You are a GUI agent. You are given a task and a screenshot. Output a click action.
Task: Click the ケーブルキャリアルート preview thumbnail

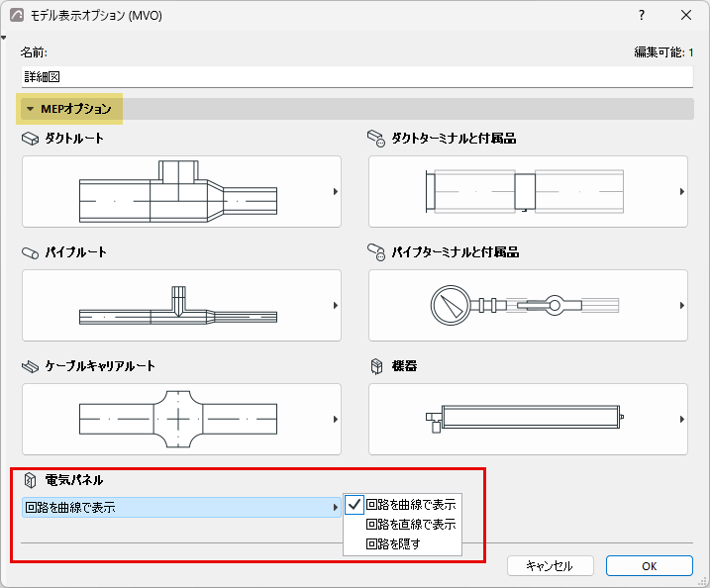181,419
